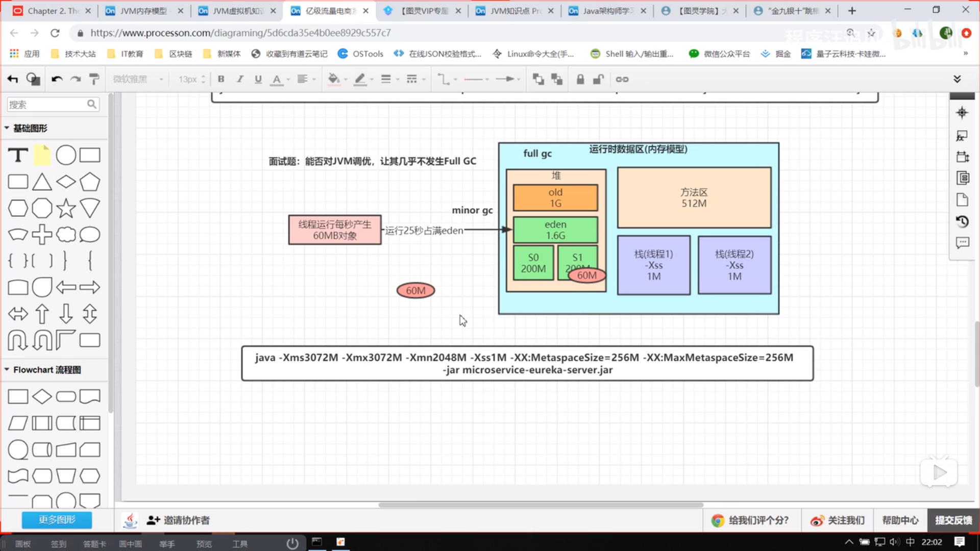Click the insert link icon
Screen dimensions: 980x551
click(622, 79)
